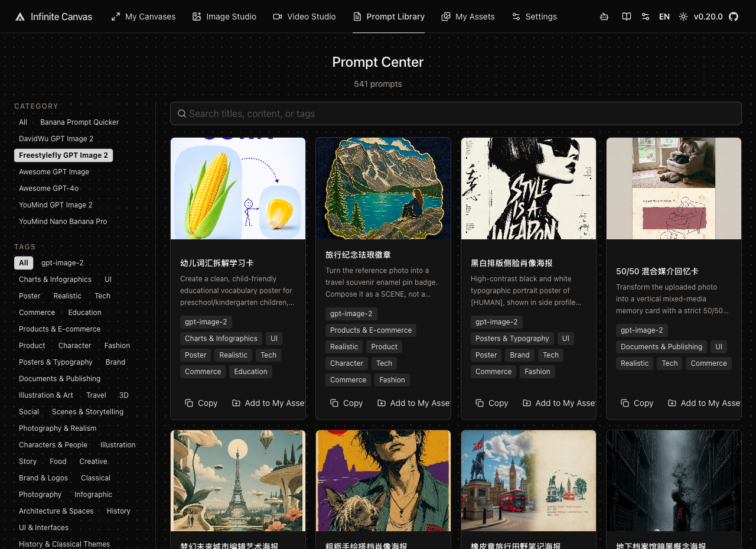Click the Education tag on 幼儿词汇拆解学习卡 card
The image size is (756, 549).
[250, 372]
